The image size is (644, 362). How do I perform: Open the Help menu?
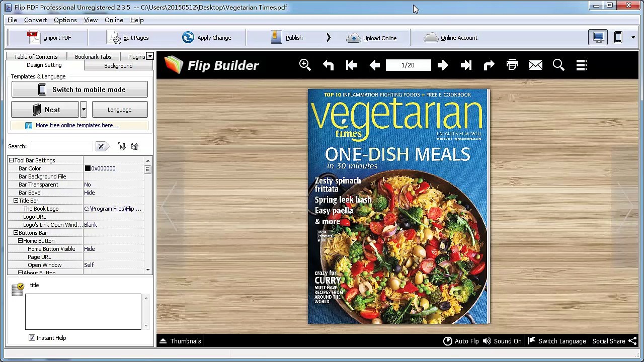click(137, 20)
